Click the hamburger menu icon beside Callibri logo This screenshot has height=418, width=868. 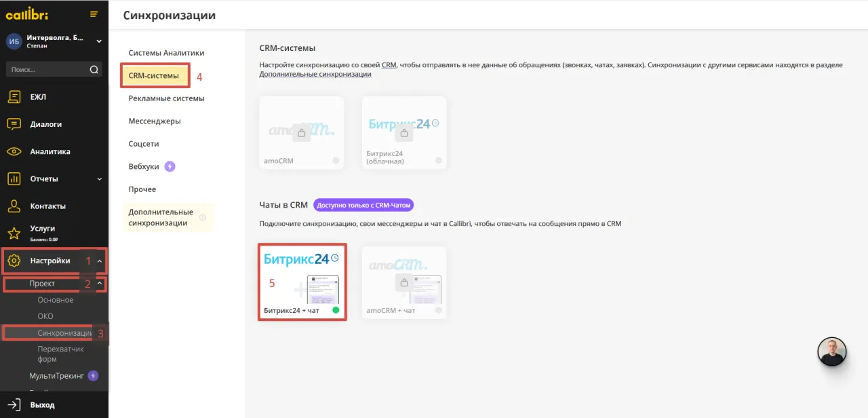[x=94, y=14]
